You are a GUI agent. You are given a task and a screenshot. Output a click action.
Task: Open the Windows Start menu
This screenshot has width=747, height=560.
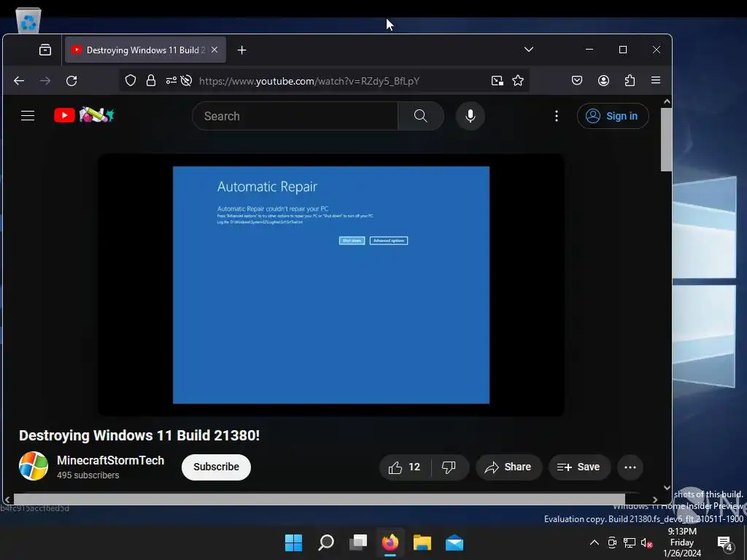[293, 542]
